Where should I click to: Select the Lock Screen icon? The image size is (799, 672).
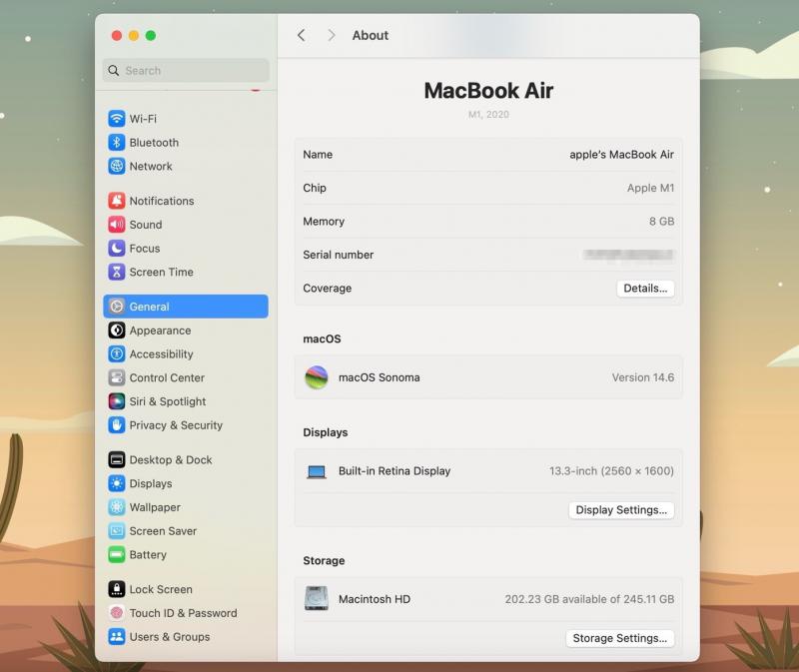pos(116,589)
